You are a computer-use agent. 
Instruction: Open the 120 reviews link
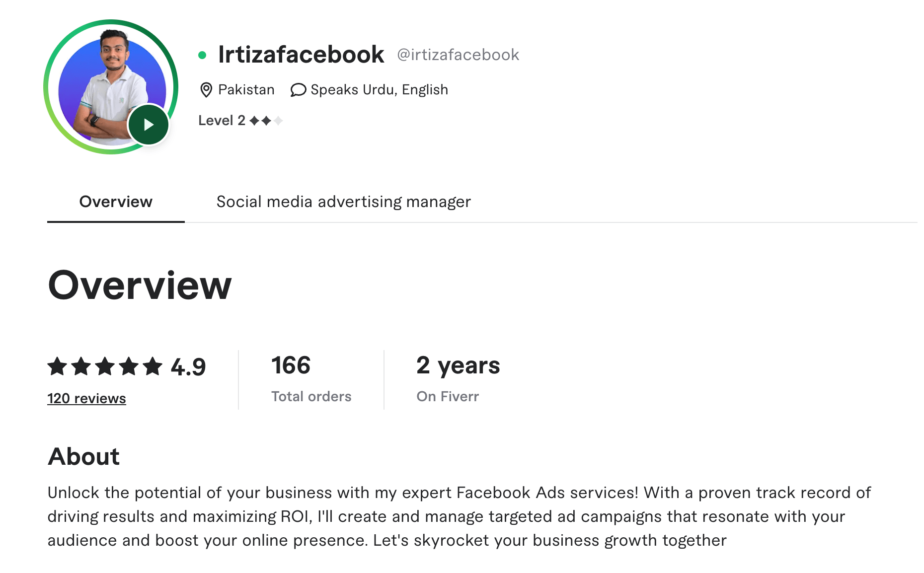click(86, 398)
